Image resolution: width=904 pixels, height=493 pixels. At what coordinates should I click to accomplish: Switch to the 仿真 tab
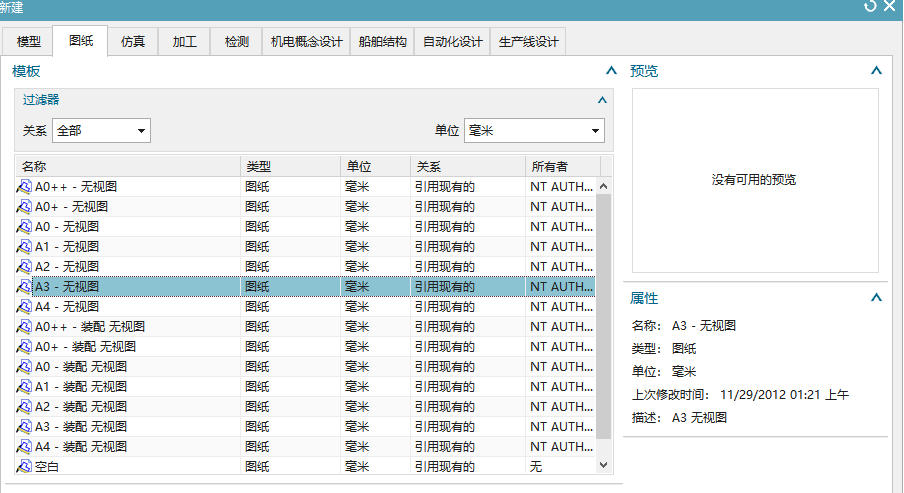tap(133, 42)
